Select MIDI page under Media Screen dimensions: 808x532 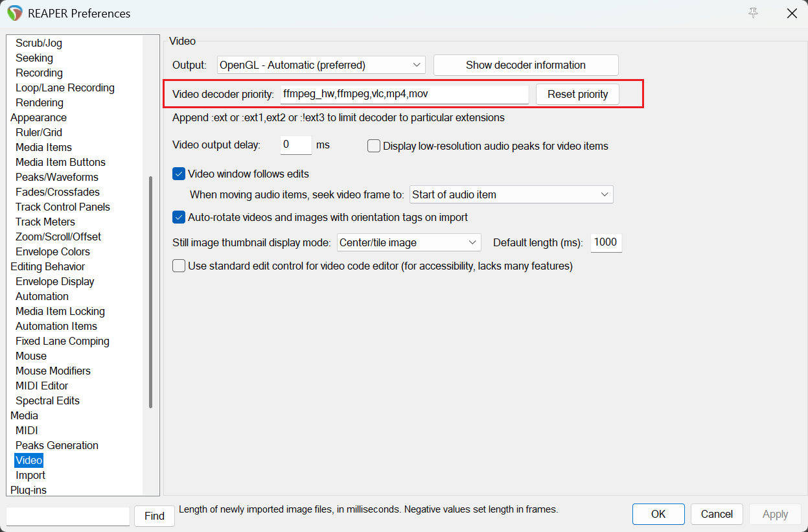click(27, 430)
